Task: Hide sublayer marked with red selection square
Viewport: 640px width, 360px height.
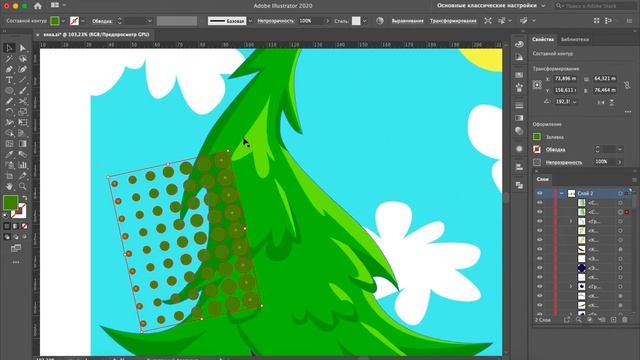Action: pyautogui.click(x=540, y=212)
